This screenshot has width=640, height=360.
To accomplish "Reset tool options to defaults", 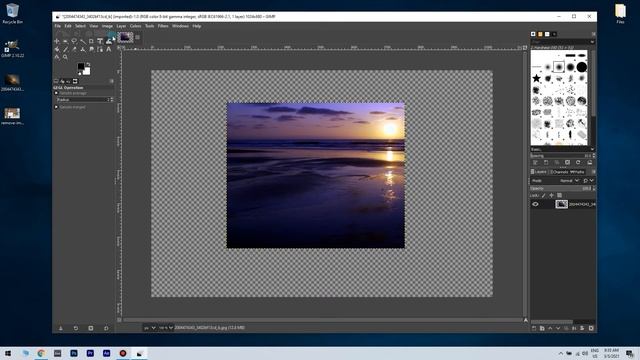I will tap(106, 328).
